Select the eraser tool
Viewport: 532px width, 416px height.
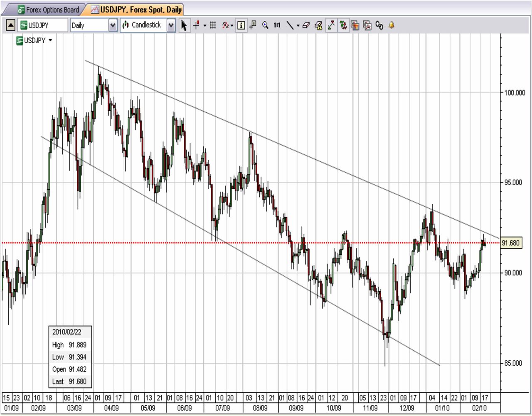[x=306, y=25]
